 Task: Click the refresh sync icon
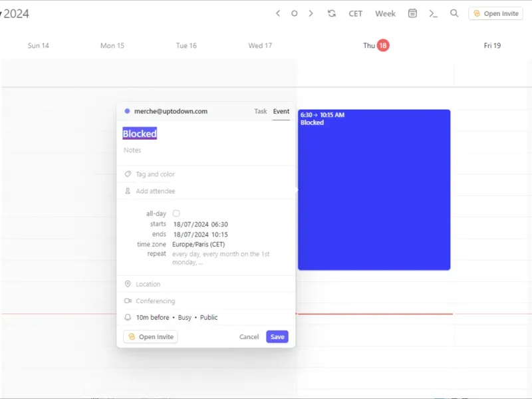[x=331, y=13]
